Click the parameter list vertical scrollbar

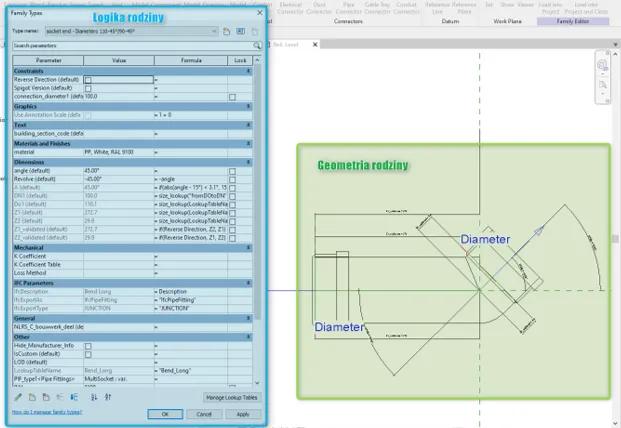click(x=259, y=200)
